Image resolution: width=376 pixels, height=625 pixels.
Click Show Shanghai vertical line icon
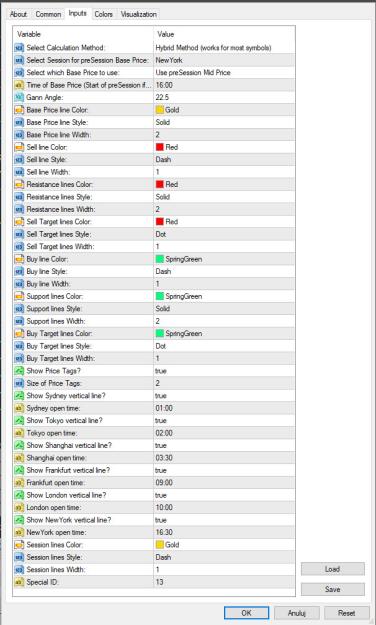pos(19,445)
